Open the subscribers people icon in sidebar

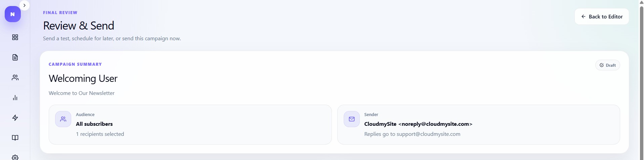(x=15, y=77)
